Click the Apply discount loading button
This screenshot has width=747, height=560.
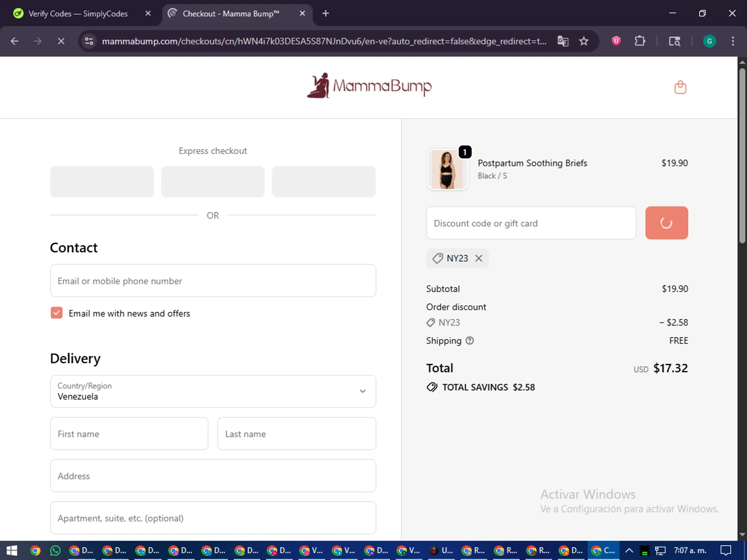[666, 223]
